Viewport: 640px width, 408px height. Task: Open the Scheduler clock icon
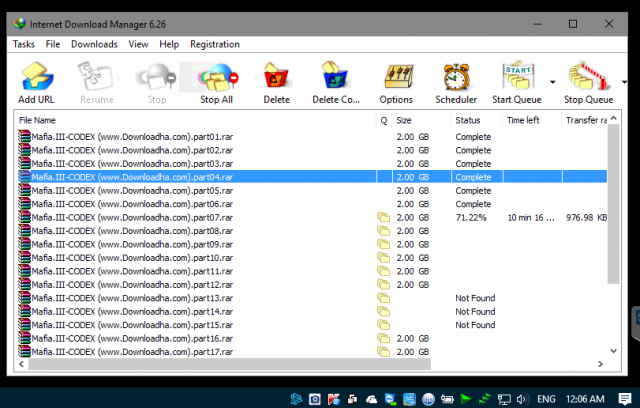click(456, 80)
